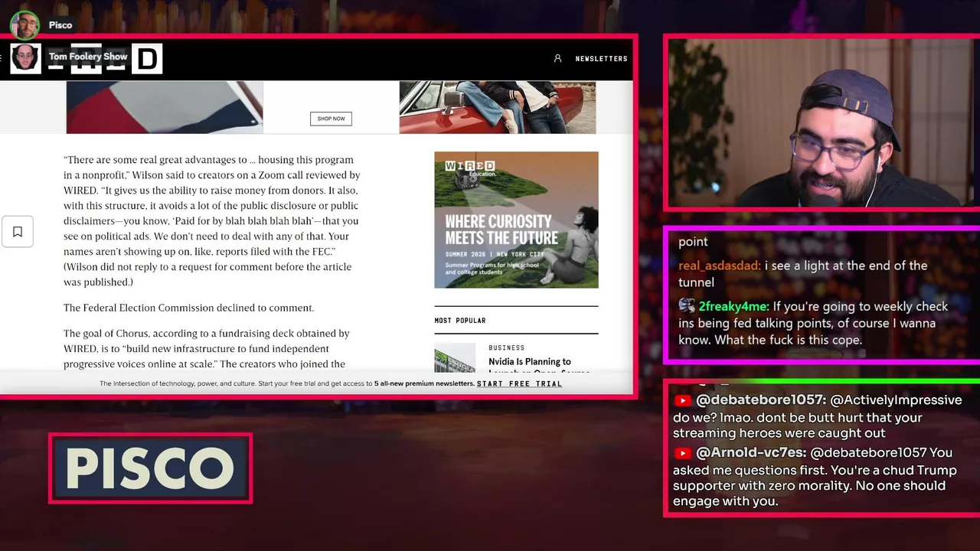Viewport: 980px width, 551px height.
Task: Click YouTube icon beside @Arnold-vc7es
Action: 682,452
